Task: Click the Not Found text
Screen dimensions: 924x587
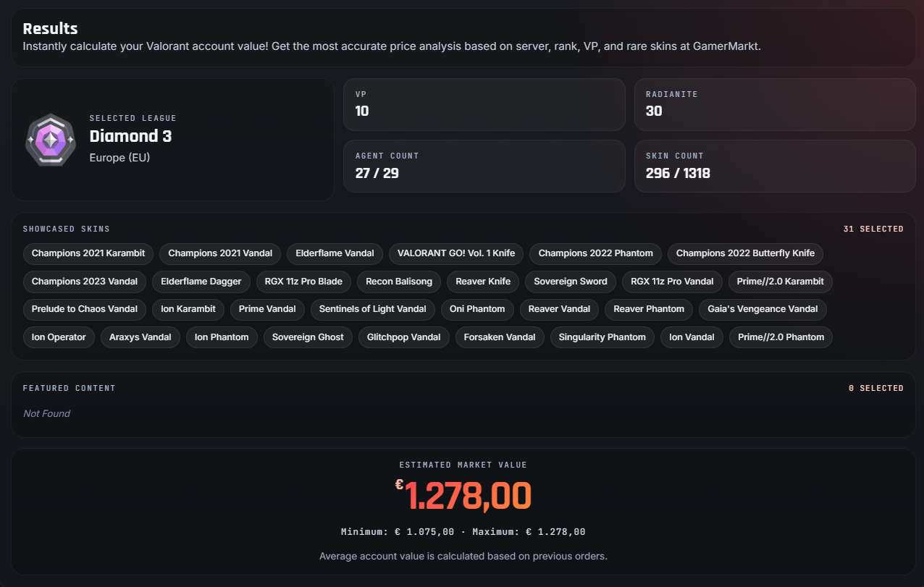Action: 46,413
